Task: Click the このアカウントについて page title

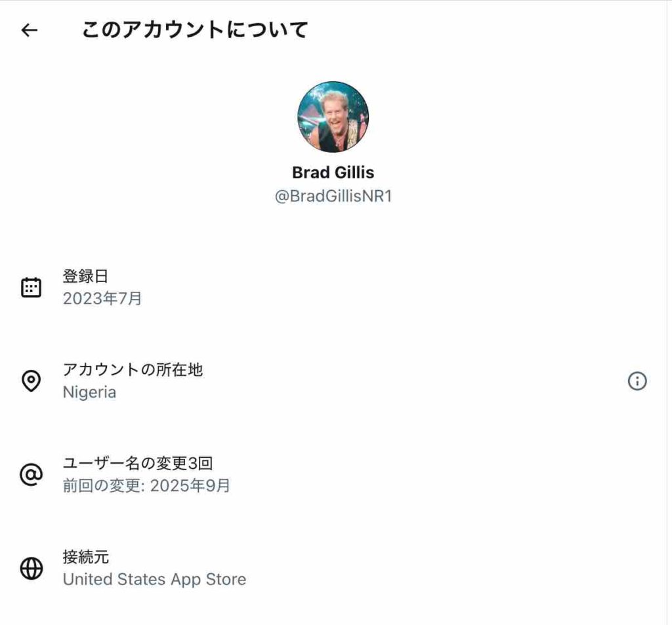Action: click(x=195, y=30)
